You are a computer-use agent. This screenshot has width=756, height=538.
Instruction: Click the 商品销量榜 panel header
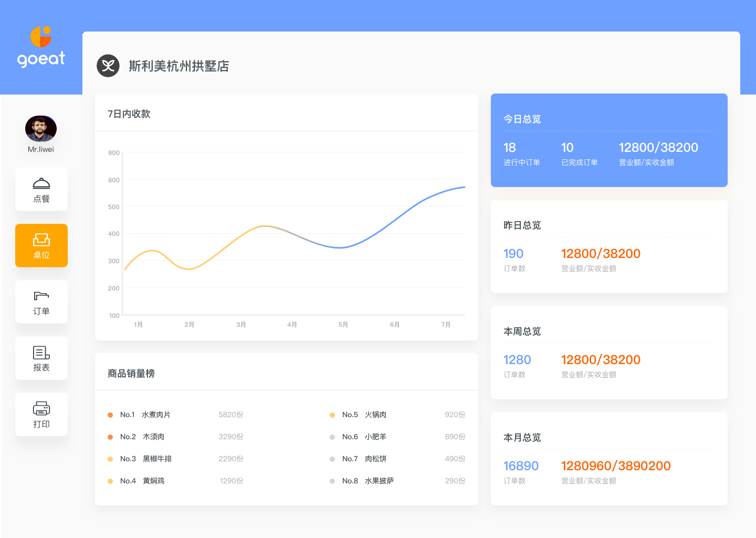(131, 374)
